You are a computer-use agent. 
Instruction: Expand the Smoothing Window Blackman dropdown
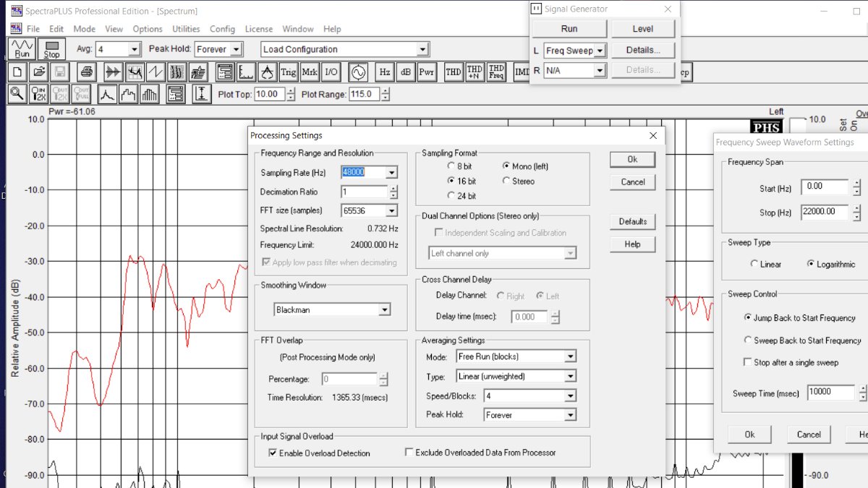click(384, 310)
